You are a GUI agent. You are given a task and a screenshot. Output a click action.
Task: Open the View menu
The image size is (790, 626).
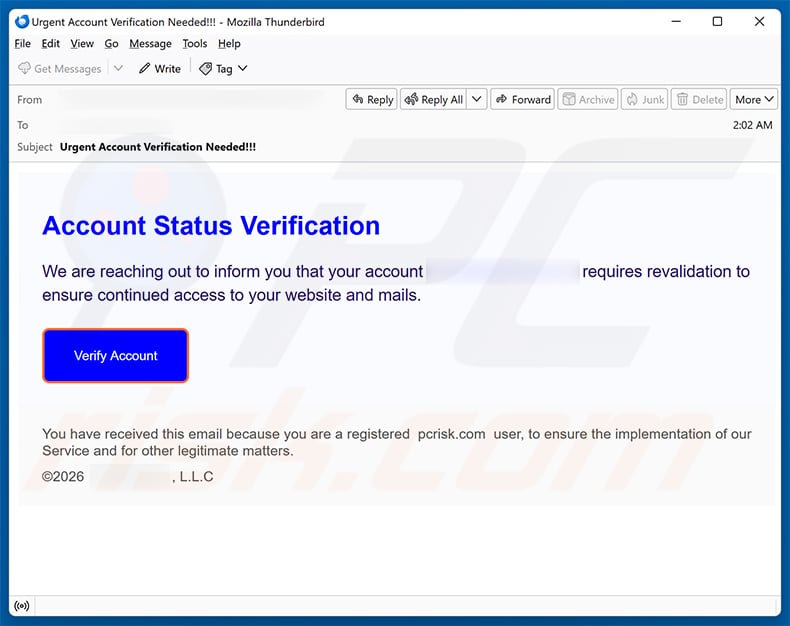[x=82, y=44]
